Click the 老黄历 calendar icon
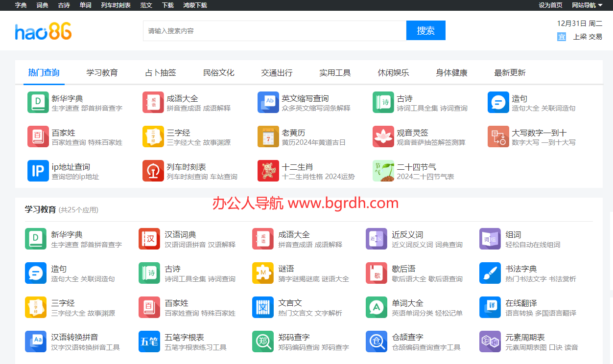The height and width of the screenshot is (364, 613). click(268, 136)
